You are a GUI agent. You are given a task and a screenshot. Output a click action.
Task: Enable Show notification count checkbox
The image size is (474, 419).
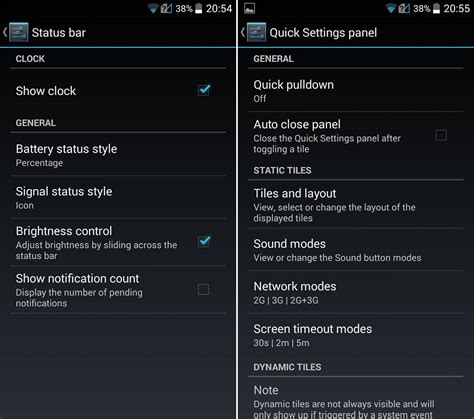click(203, 289)
